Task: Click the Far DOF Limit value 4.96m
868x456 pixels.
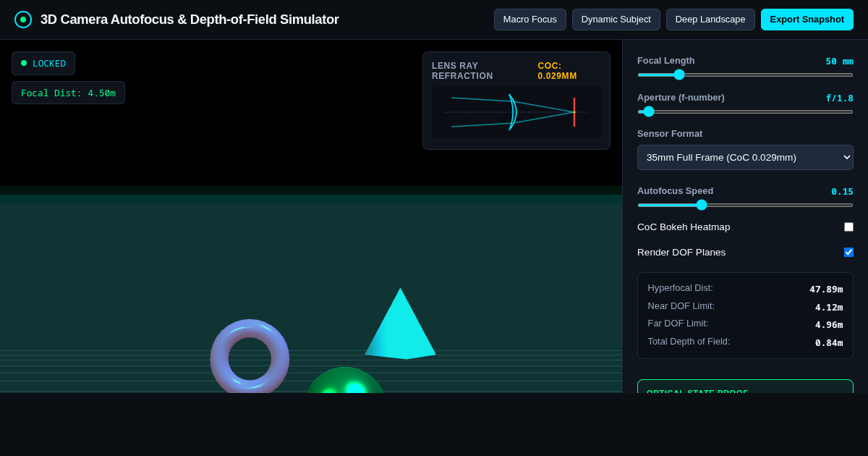Action: coord(829,324)
